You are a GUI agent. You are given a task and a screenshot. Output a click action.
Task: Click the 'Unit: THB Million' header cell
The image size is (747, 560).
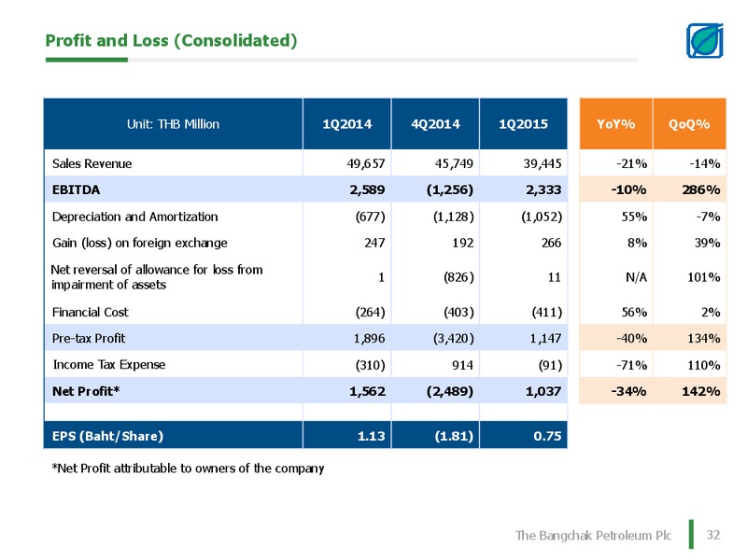point(173,124)
